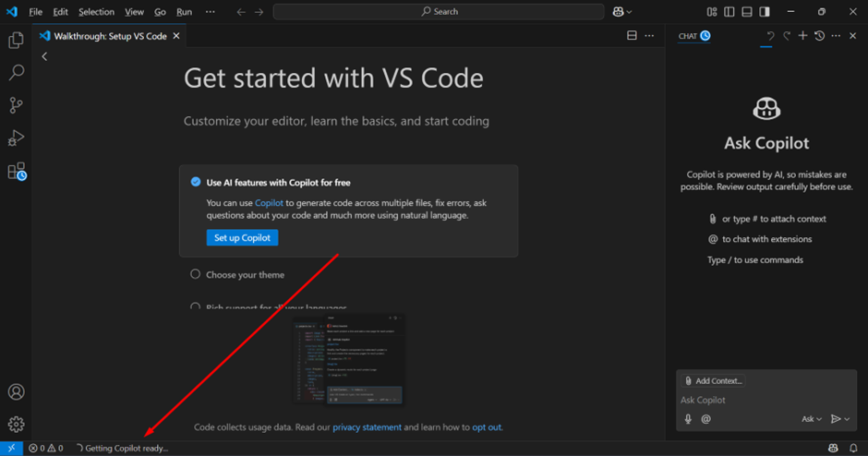
Task: Open the privacy statement link
Action: pos(367,427)
